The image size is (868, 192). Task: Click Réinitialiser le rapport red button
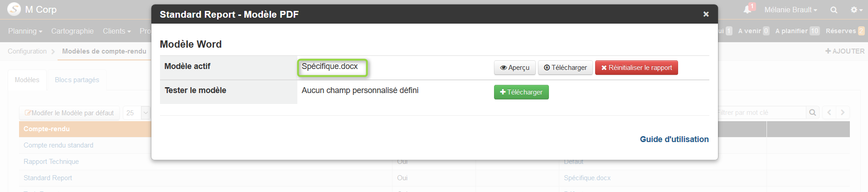636,68
